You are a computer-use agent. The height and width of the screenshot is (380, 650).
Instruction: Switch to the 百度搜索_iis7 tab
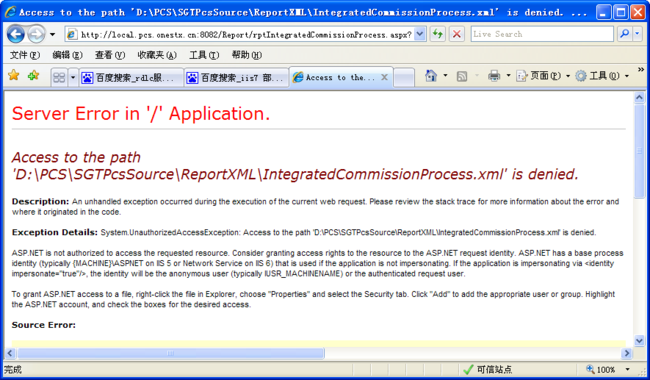tap(236, 77)
